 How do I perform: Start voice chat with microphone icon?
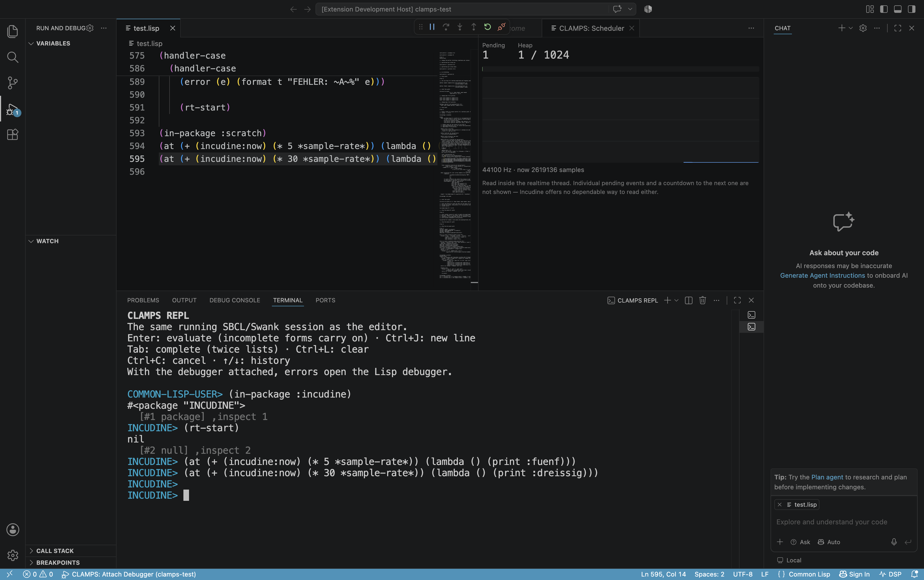pos(894,542)
